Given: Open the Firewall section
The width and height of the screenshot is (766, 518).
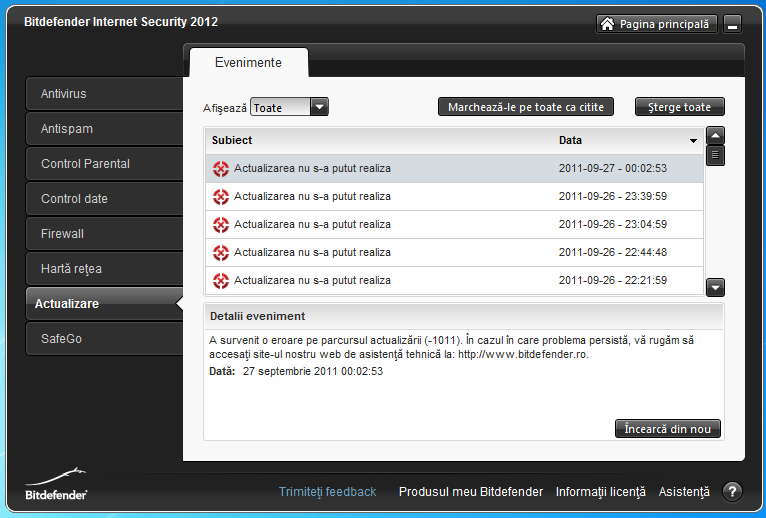Looking at the screenshot, I should click(x=105, y=234).
